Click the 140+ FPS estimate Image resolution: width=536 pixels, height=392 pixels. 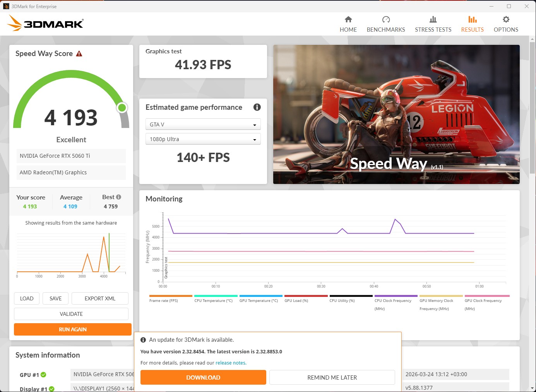[x=203, y=157]
